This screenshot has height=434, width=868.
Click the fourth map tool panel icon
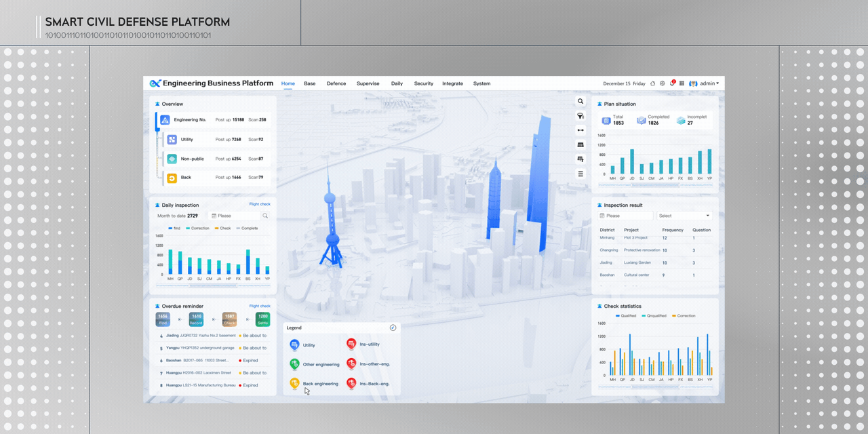tap(580, 144)
